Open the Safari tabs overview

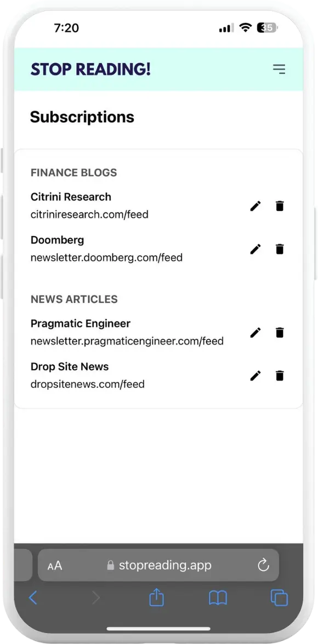click(279, 598)
